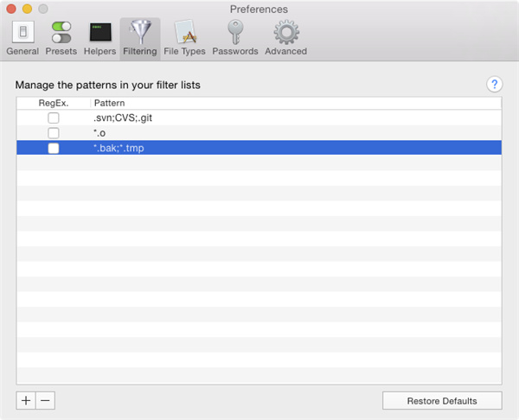Enable RegEx for .svn;CVS;.git pattern
The height and width of the screenshot is (420, 519).
[x=54, y=118]
